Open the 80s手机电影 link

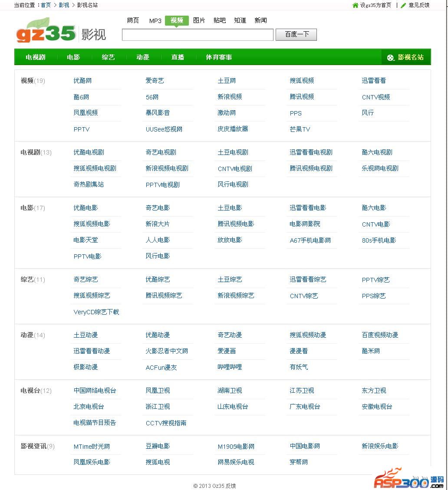point(379,240)
